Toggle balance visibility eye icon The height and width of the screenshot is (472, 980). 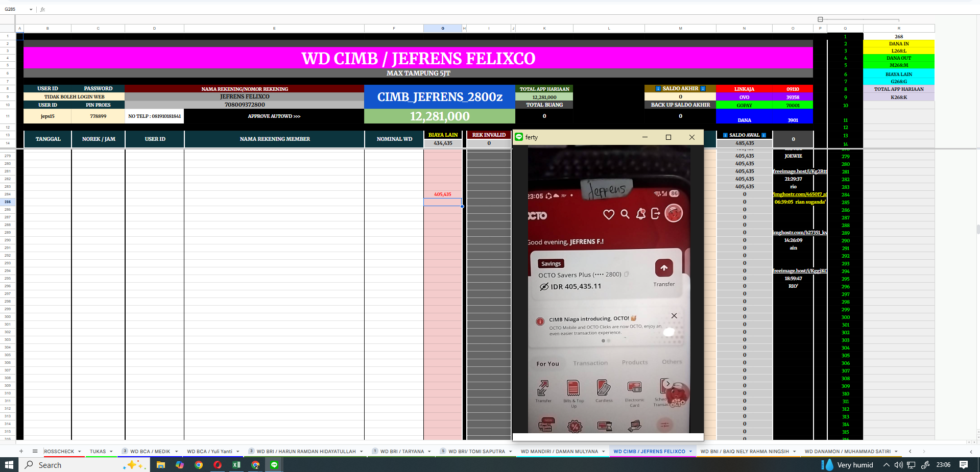click(544, 287)
